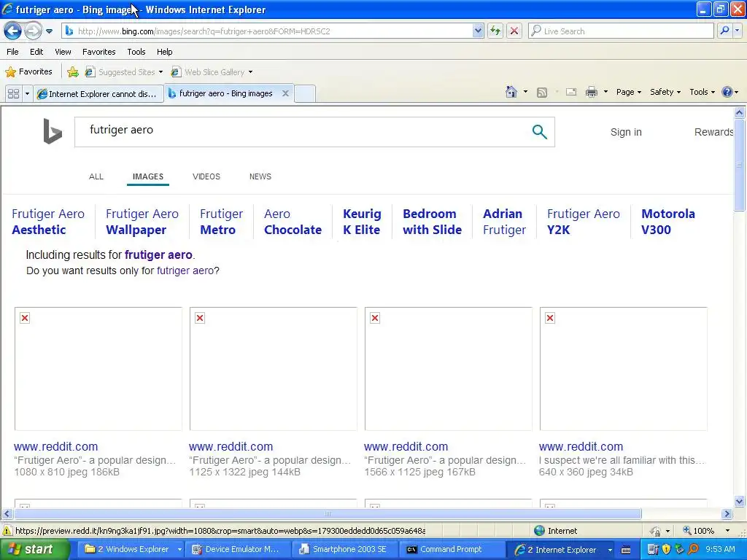Open the 100% zoom level dropdown
Image resolution: width=747 pixels, height=560 pixels.
[x=727, y=531]
